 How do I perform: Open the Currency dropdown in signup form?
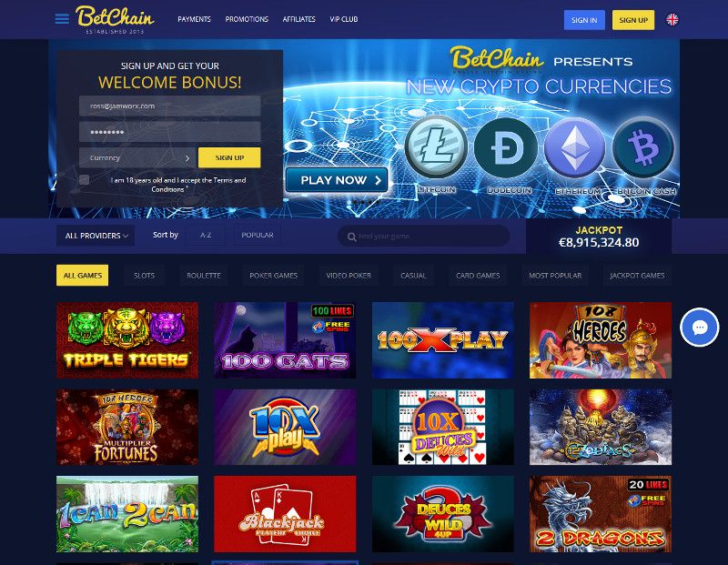(x=137, y=157)
